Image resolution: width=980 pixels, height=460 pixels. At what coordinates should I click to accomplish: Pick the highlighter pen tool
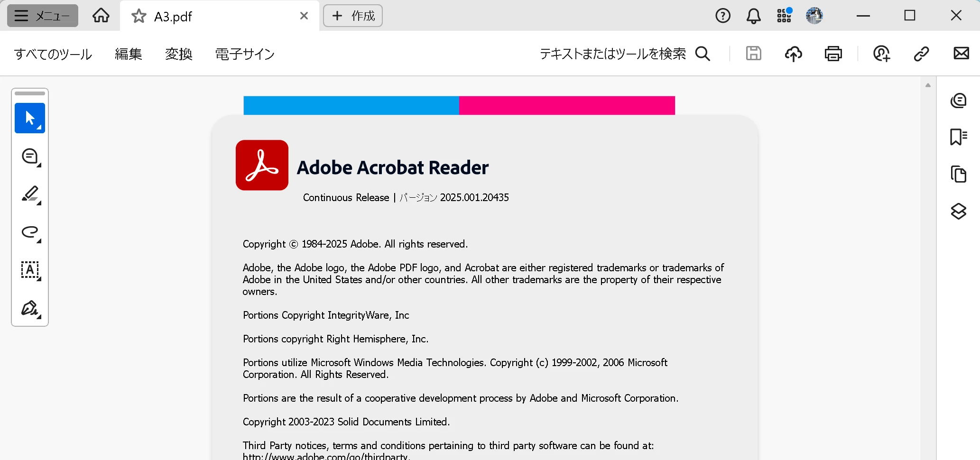pos(30,194)
